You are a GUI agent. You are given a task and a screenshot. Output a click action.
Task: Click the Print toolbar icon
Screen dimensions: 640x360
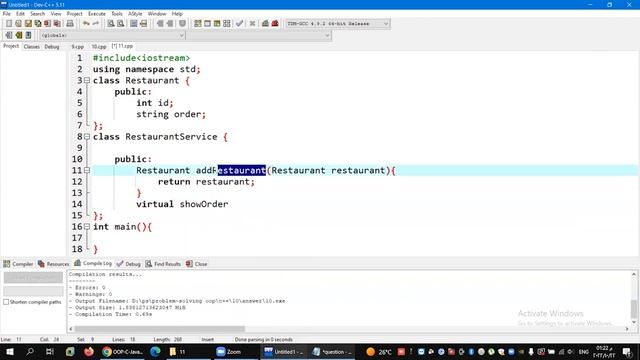[x=70, y=24]
